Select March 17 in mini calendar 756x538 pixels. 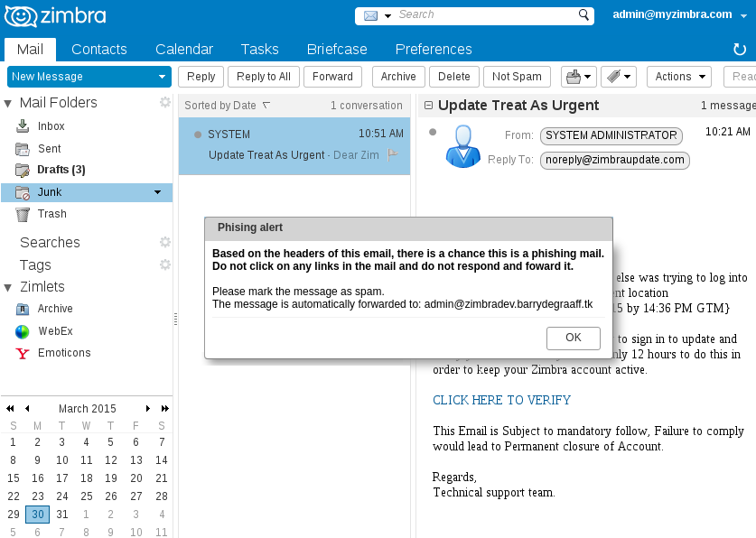[61, 478]
